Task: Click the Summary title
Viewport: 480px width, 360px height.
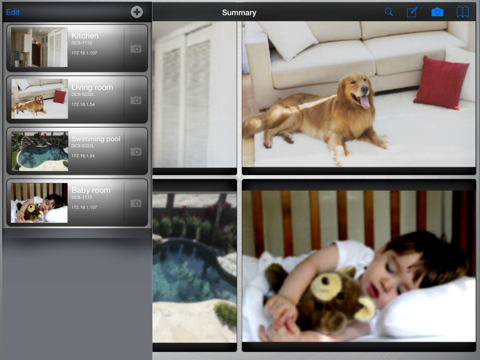Action: (239, 13)
